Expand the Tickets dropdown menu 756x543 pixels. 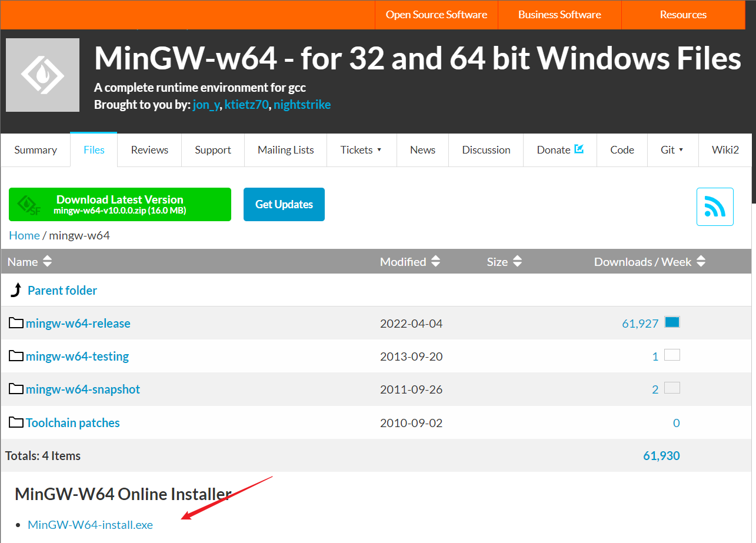tap(361, 150)
